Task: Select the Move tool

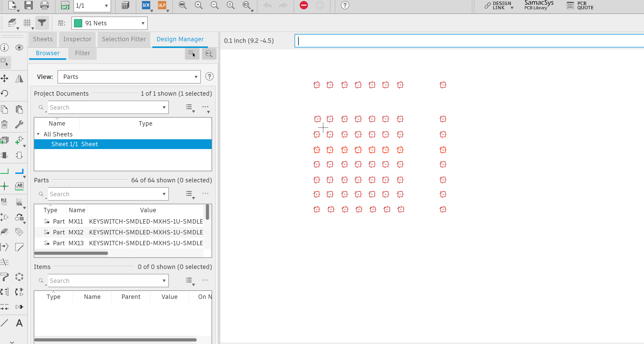Action: [x=4, y=78]
